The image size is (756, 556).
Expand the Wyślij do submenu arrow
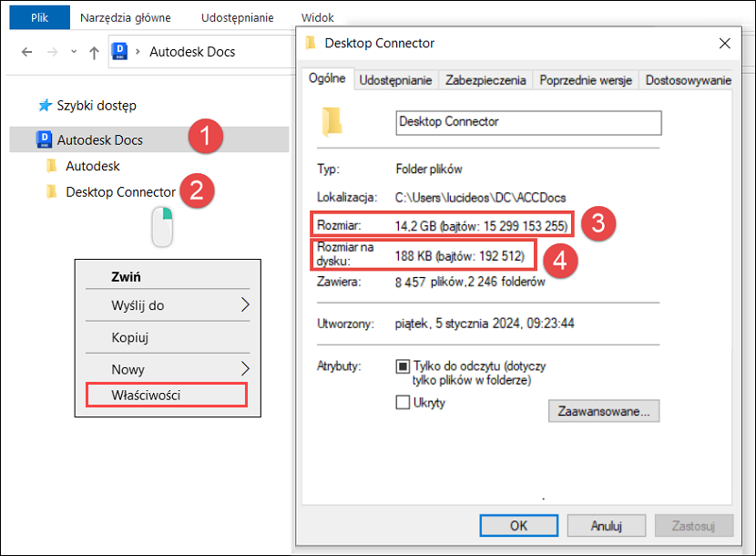click(245, 304)
